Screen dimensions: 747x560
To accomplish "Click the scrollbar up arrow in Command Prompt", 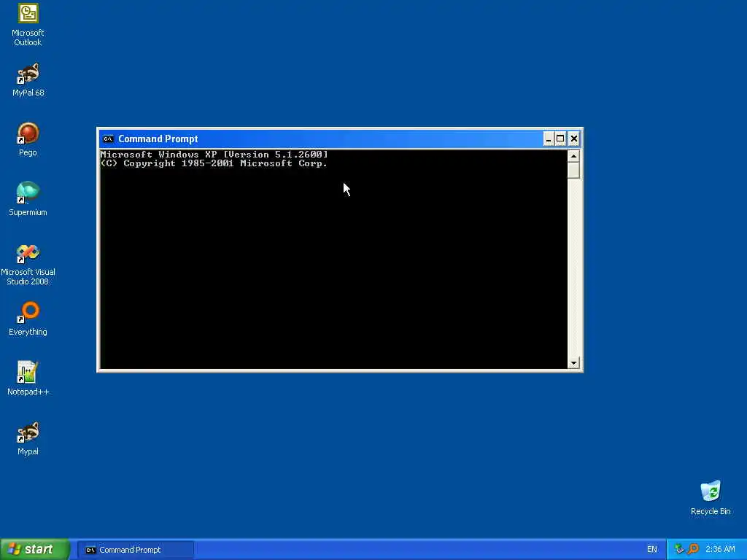I will point(573,156).
